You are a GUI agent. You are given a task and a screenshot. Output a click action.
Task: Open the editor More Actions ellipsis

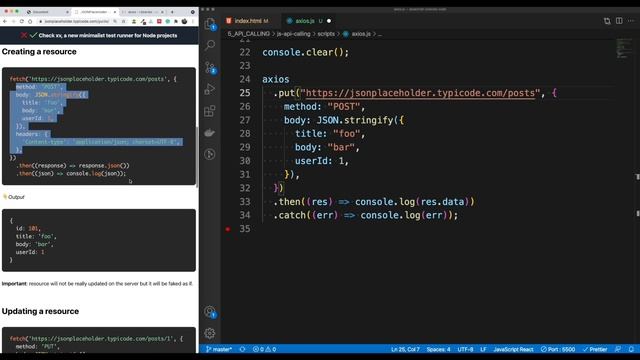(x=631, y=21)
